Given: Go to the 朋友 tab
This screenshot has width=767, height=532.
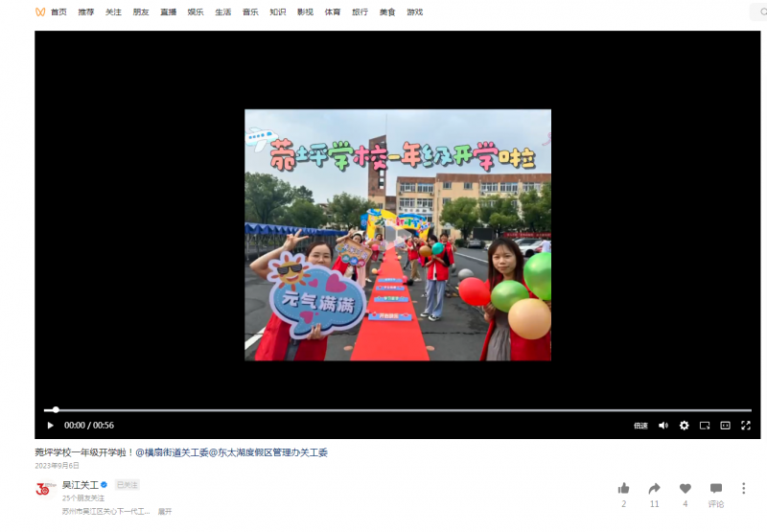Looking at the screenshot, I should (x=141, y=12).
